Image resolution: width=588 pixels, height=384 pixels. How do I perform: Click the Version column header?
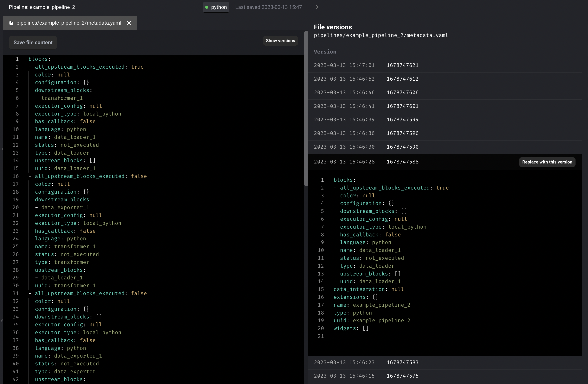[325, 52]
